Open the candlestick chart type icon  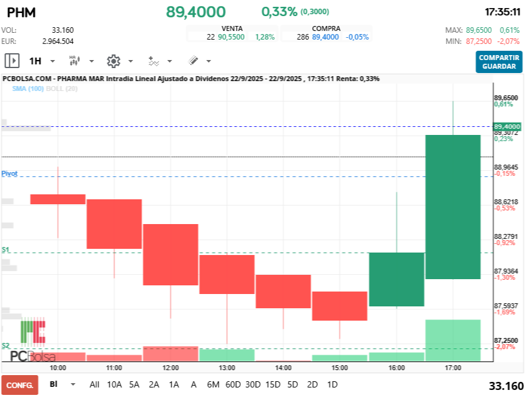[74, 61]
